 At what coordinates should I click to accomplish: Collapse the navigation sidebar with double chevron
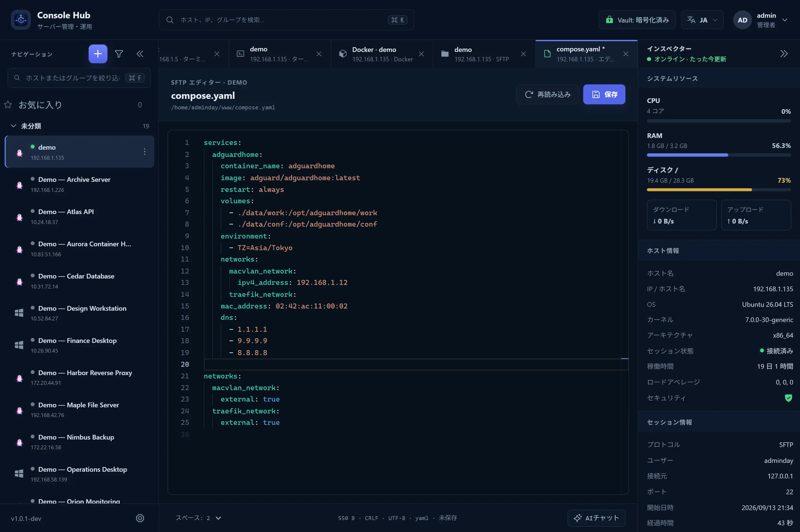140,54
